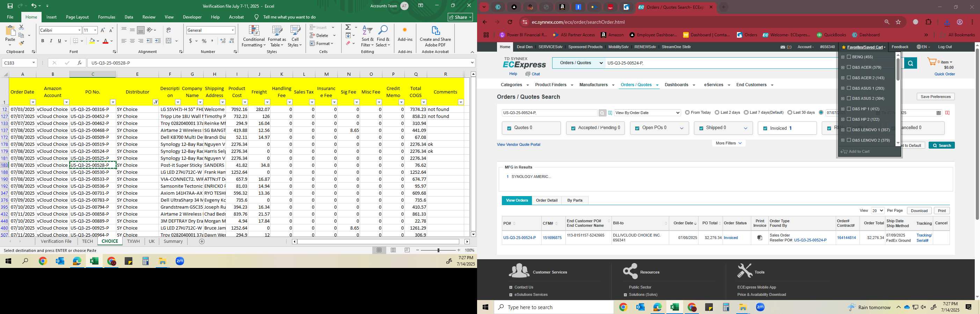
Task: Increase font size in Excel ribbon
Action: click(103, 30)
